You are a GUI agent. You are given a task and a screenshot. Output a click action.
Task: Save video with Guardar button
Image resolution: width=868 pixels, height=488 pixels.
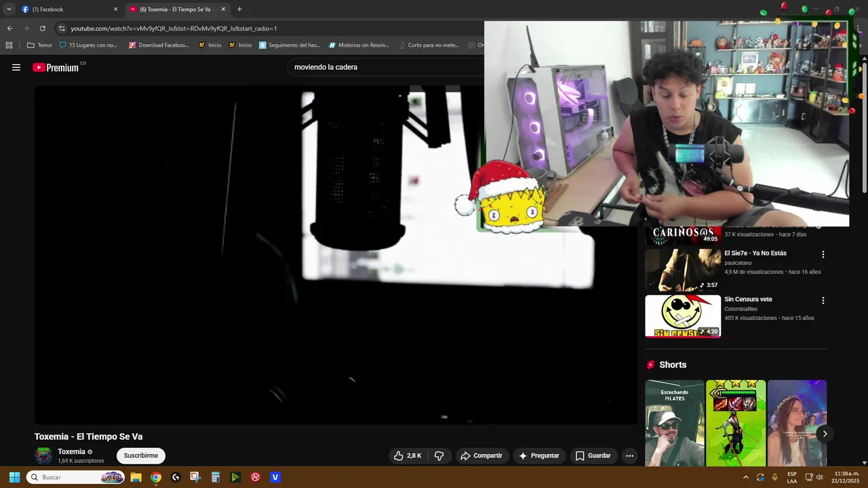pyautogui.click(x=593, y=455)
